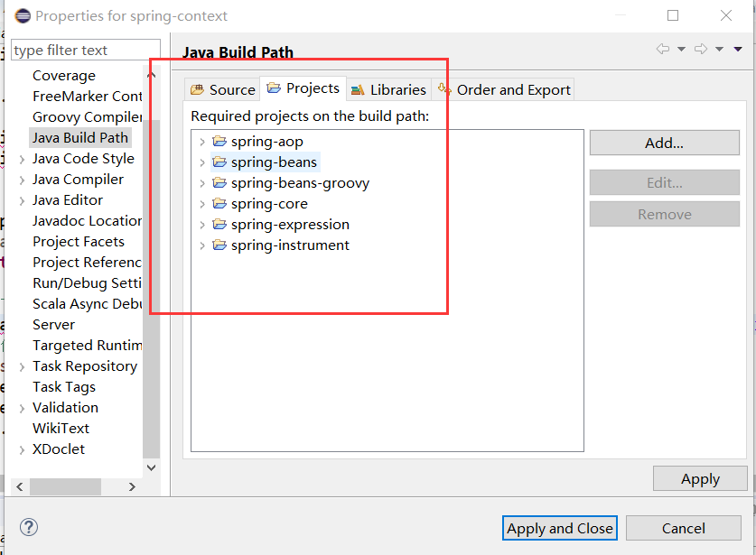756x555 pixels.
Task: Switch to the Libraries tab
Action: click(388, 89)
